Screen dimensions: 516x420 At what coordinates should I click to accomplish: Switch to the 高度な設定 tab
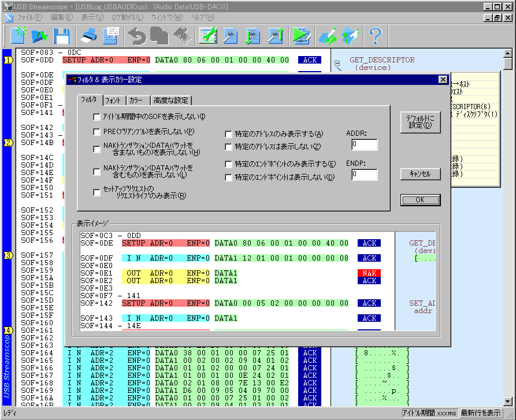pos(171,101)
